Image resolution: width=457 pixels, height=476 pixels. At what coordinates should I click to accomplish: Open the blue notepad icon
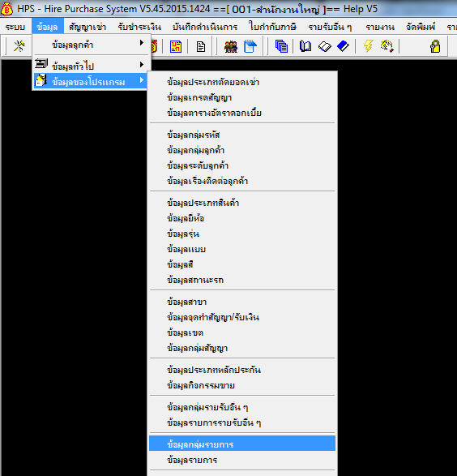point(250,46)
